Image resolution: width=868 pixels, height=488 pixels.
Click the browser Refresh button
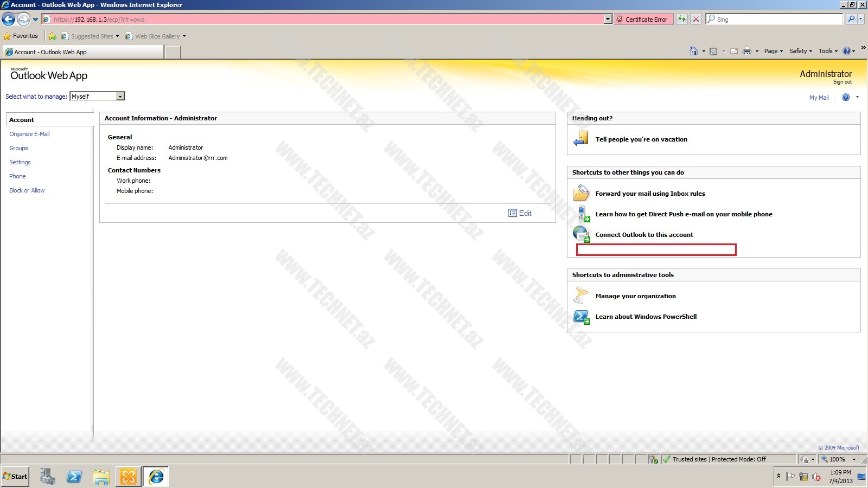pyautogui.click(x=682, y=19)
